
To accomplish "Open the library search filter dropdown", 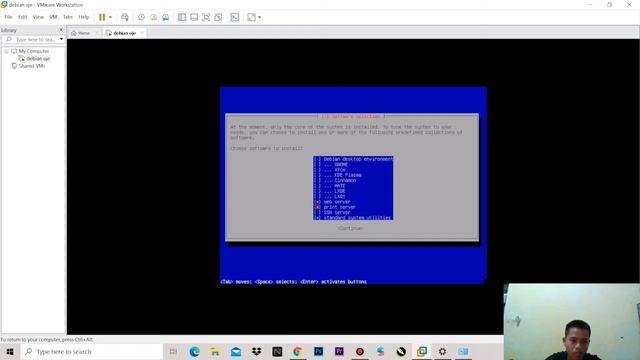I will (x=61, y=39).
